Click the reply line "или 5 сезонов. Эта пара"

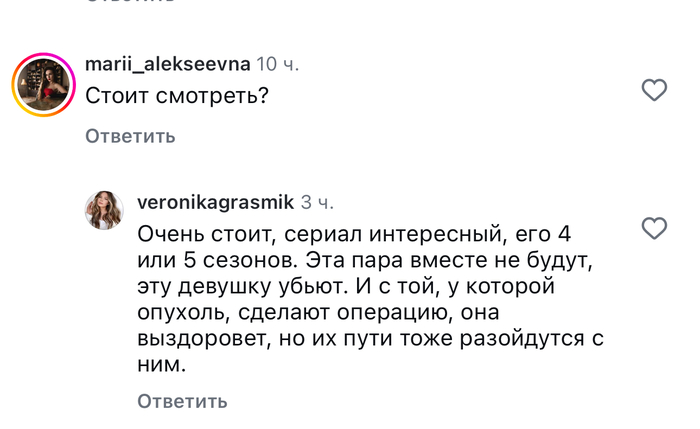[x=365, y=260]
